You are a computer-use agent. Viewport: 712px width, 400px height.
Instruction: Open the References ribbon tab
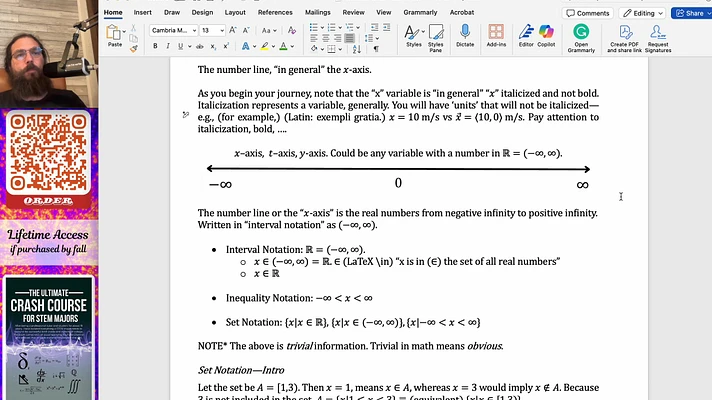275,13
